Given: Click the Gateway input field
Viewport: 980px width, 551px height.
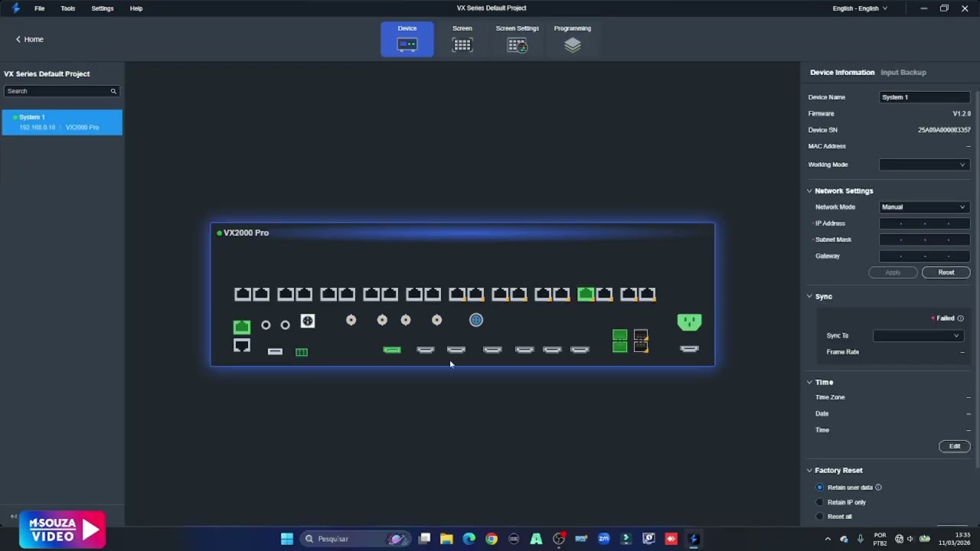Looking at the screenshot, I should 925,256.
